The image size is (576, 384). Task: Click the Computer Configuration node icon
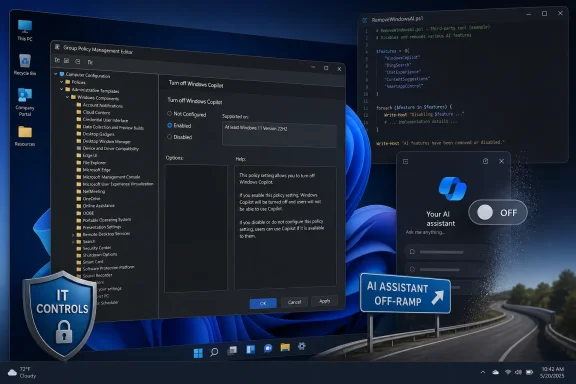coord(62,74)
